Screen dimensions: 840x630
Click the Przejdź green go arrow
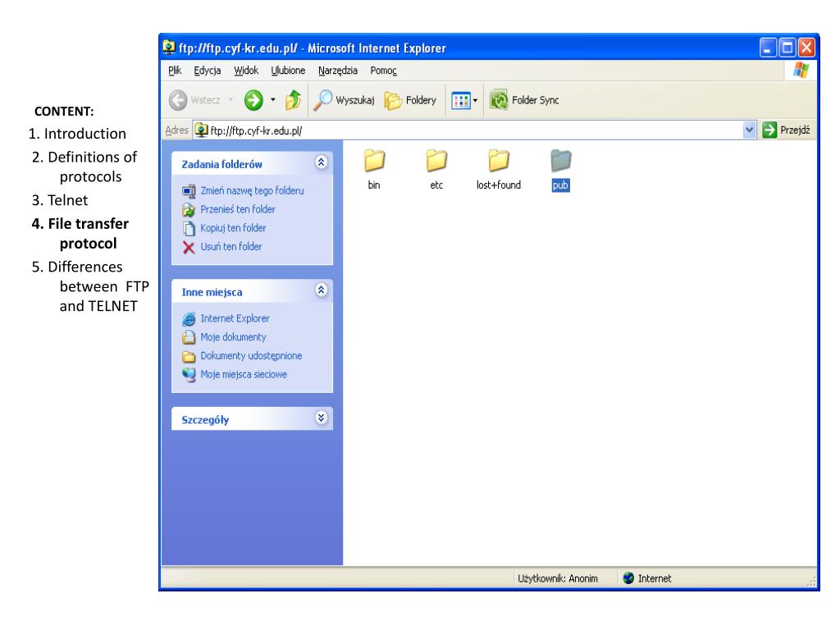click(769, 130)
